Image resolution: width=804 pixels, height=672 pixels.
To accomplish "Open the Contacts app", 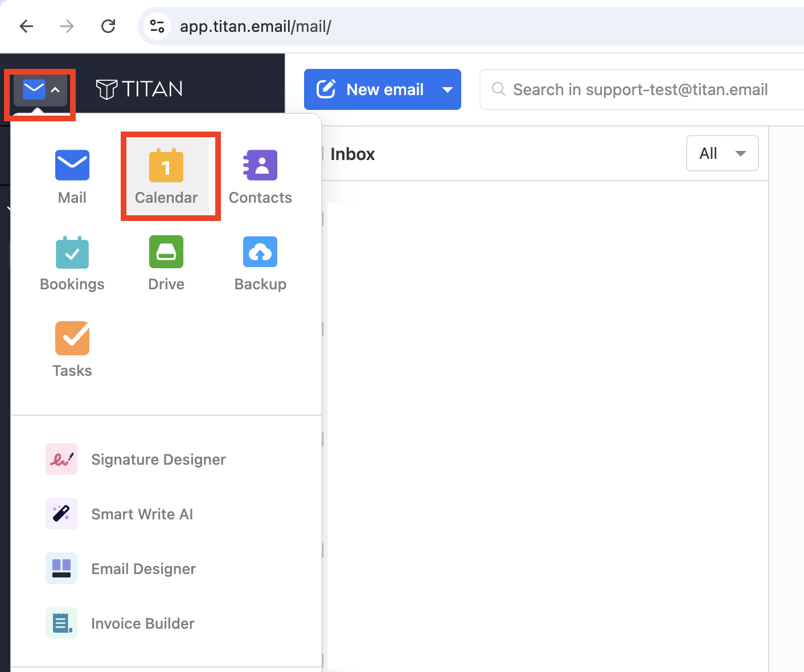I will click(x=260, y=177).
